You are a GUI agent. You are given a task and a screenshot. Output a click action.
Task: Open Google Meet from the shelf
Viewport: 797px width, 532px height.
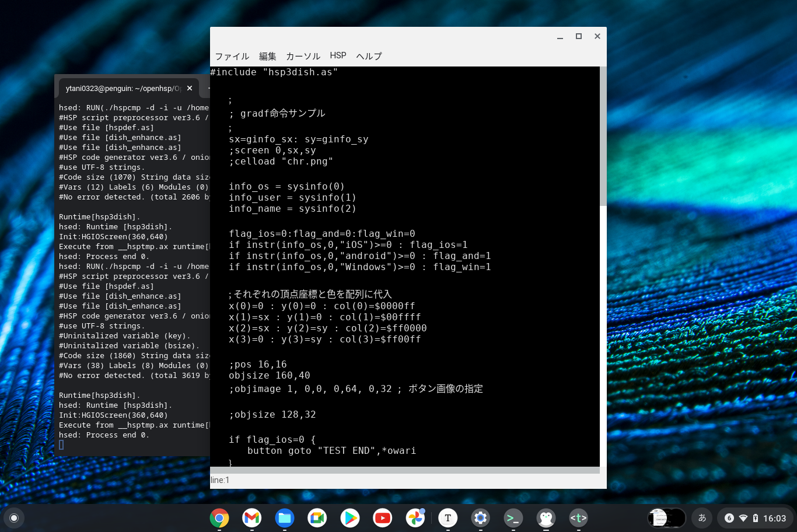click(x=317, y=518)
